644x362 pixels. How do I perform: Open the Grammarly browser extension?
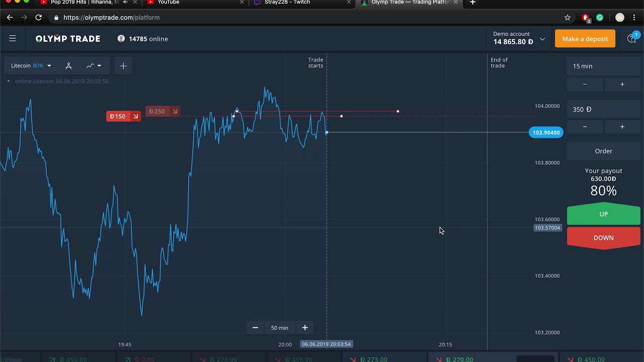point(600,18)
